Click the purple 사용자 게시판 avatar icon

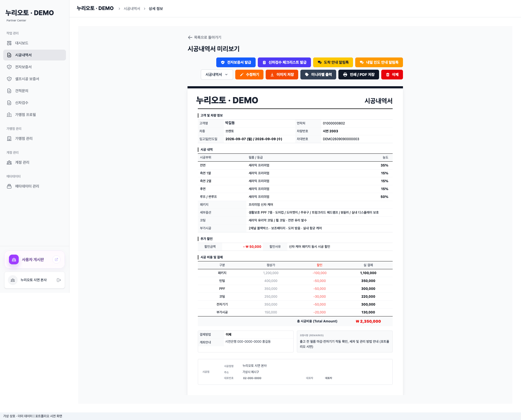tap(14, 259)
